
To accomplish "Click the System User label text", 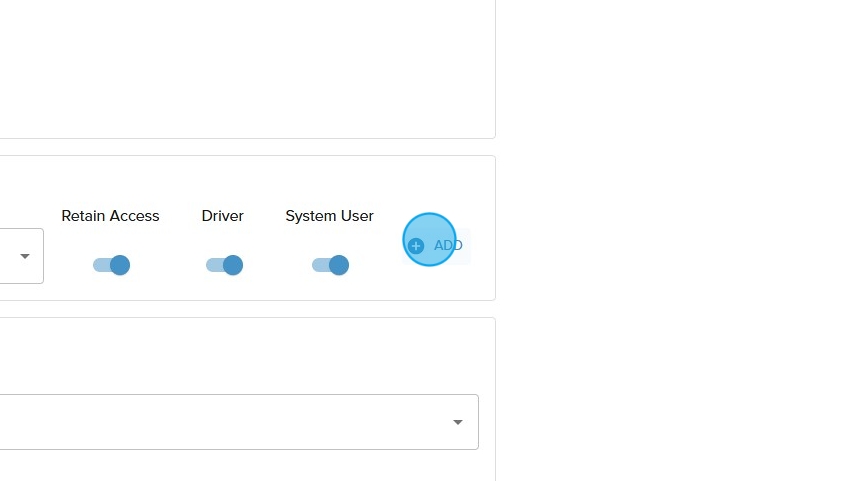I will (329, 216).
